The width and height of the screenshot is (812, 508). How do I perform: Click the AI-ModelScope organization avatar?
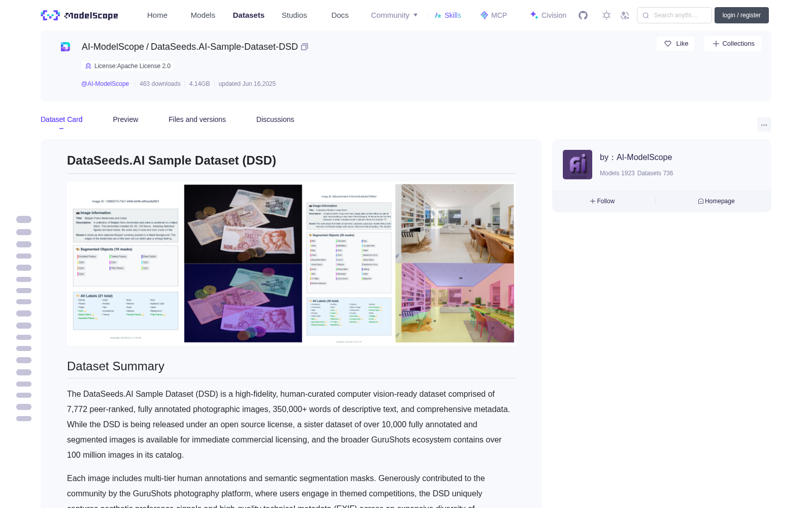click(578, 165)
